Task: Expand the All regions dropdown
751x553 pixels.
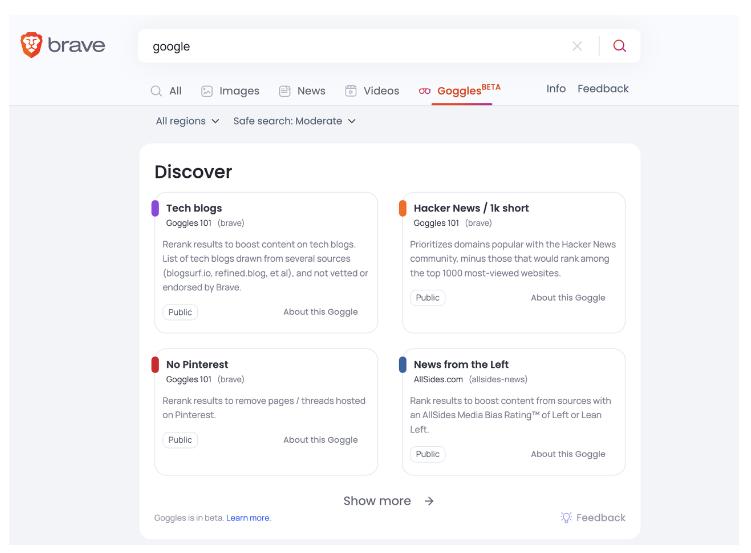Action: click(x=187, y=121)
